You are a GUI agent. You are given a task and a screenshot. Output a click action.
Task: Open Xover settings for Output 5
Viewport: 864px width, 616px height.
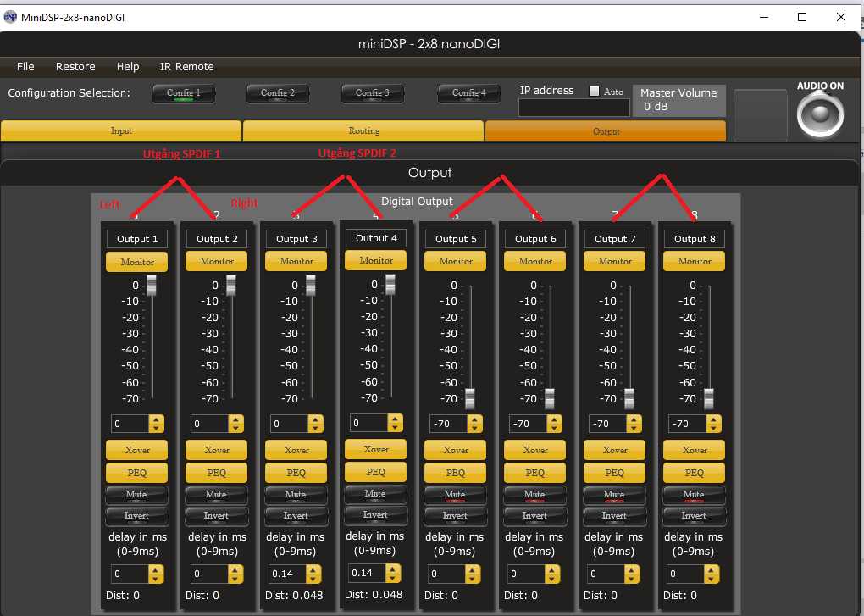click(455, 450)
